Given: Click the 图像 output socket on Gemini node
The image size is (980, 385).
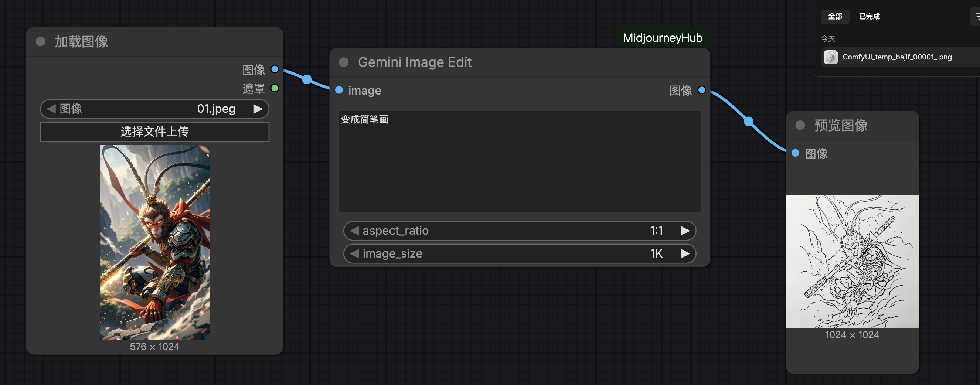Looking at the screenshot, I should [x=702, y=90].
